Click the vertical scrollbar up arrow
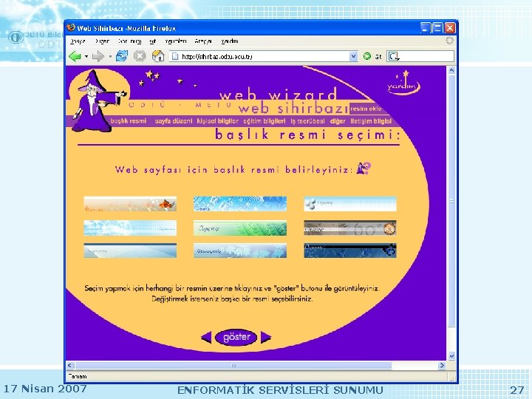This screenshot has height=399, width=532. (x=451, y=71)
